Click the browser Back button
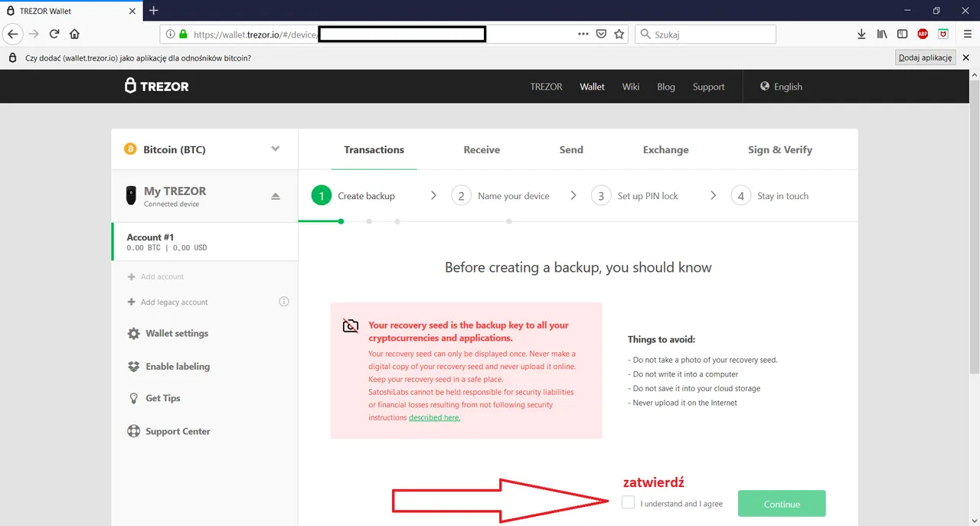Viewport: 980px width, 526px height. pos(12,34)
